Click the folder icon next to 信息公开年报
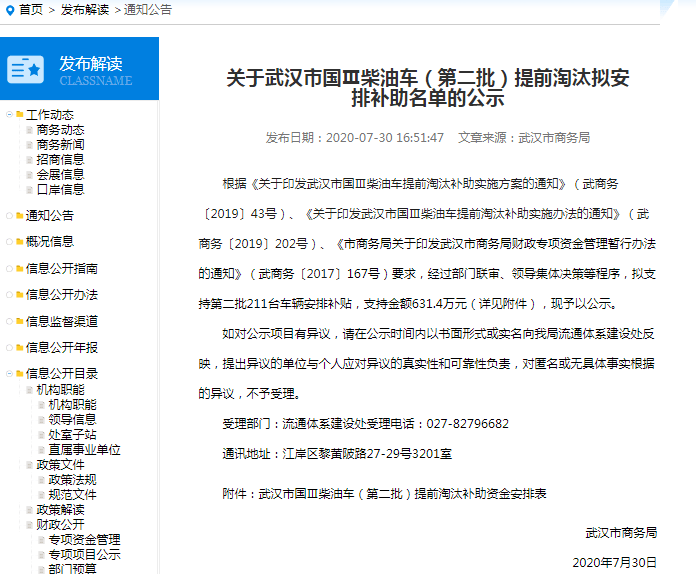Viewport: 696px width, 574px height. click(x=19, y=348)
